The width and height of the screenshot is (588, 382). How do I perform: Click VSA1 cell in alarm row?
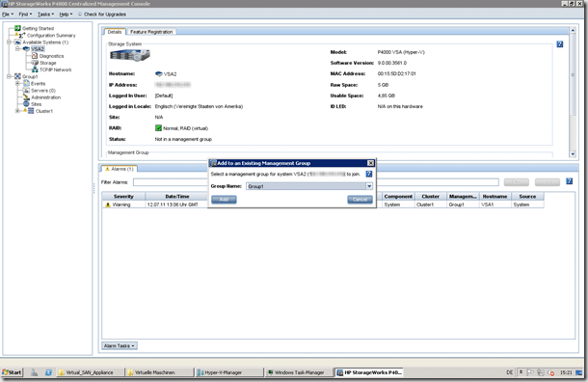pyautogui.click(x=487, y=205)
